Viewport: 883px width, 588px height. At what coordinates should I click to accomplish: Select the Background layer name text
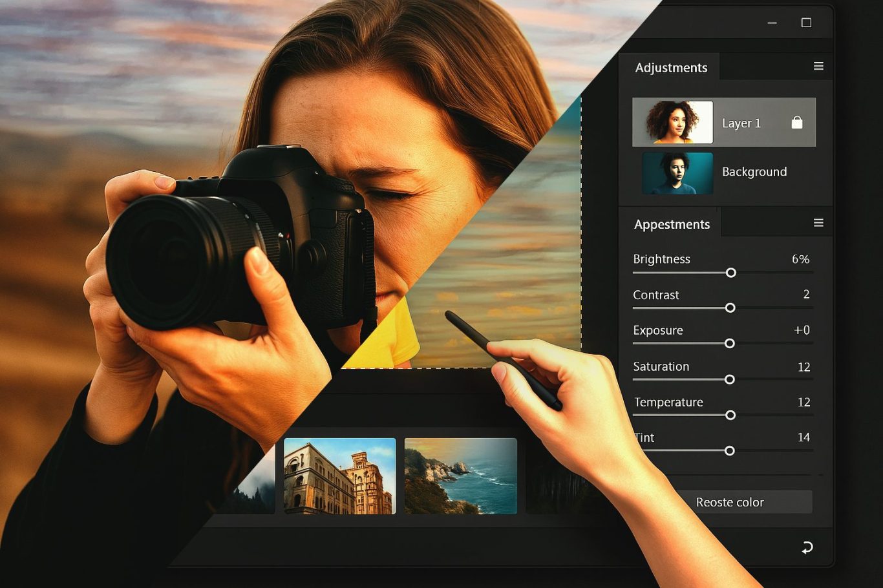(754, 172)
